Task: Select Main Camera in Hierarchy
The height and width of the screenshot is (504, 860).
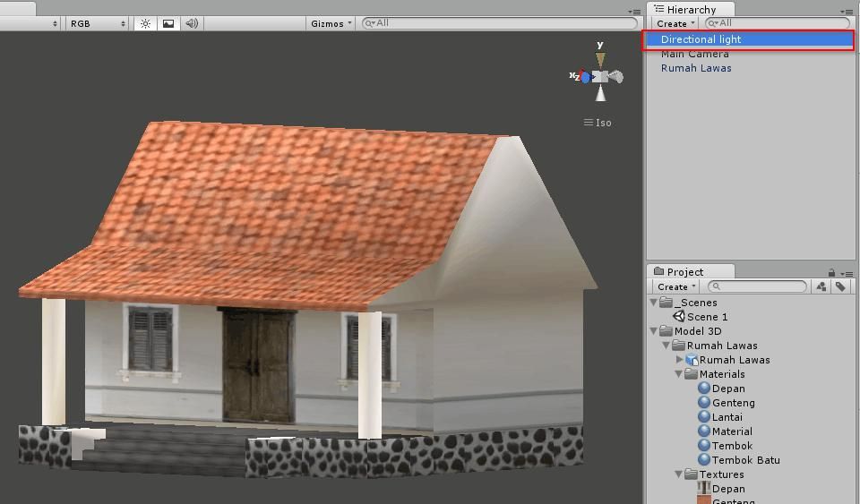Action: point(694,54)
